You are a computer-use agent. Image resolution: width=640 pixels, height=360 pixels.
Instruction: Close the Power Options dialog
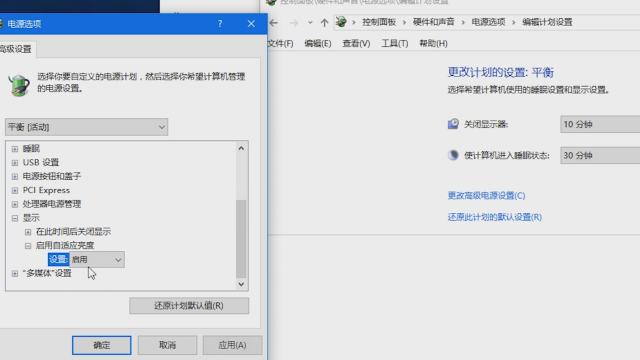tap(251, 24)
